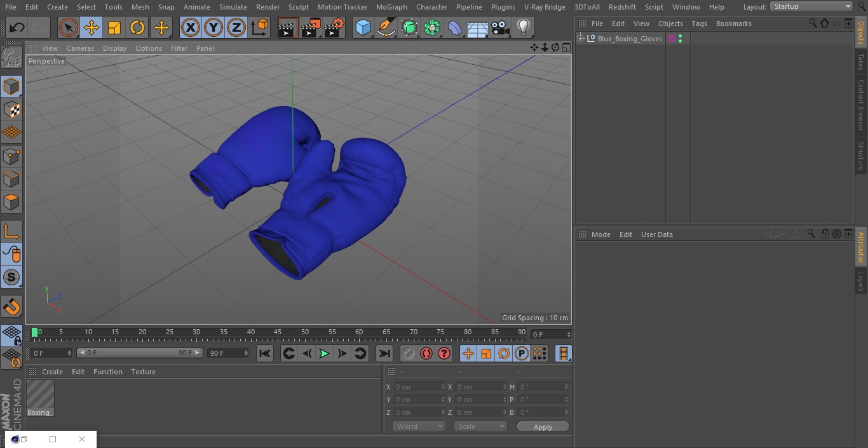
Task: Switch to Points mode
Action: [x=11, y=156]
